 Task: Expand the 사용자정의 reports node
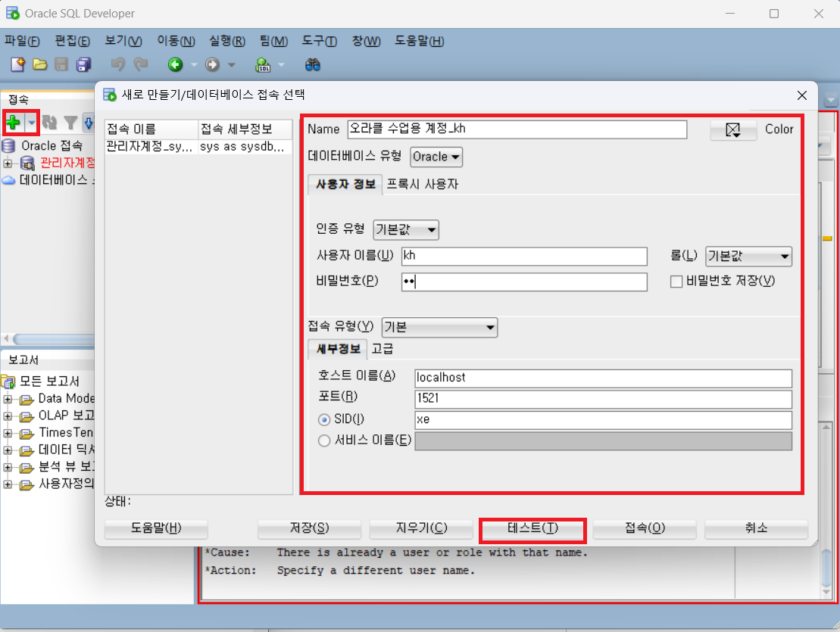(8, 485)
